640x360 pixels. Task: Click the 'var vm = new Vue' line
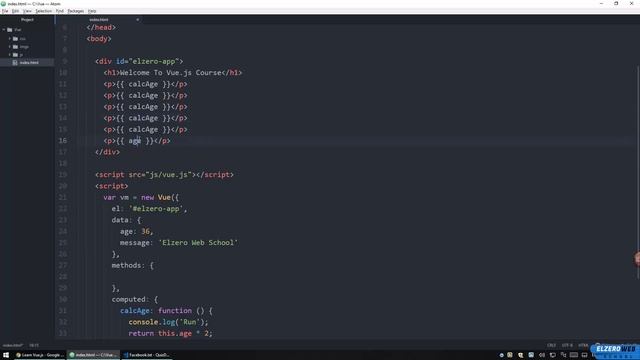pos(141,198)
